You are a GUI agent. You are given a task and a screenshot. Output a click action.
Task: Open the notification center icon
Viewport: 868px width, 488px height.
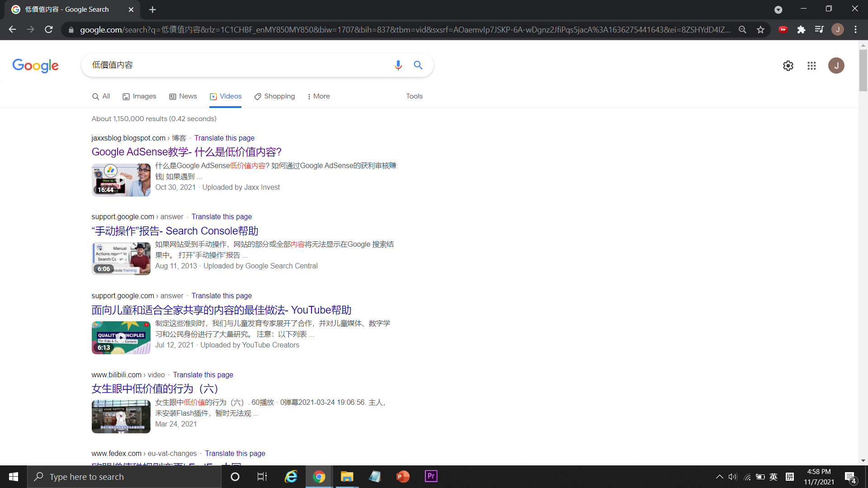tap(850, 477)
